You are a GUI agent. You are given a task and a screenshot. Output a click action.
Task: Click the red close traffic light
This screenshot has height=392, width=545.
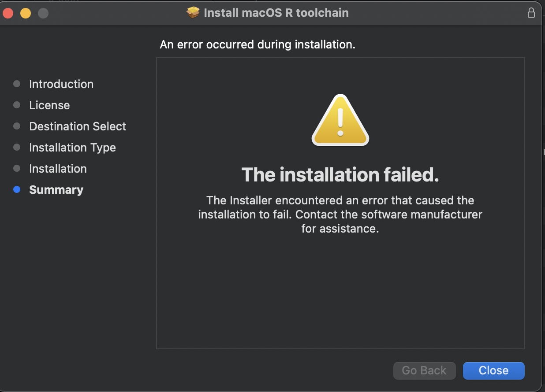point(8,13)
